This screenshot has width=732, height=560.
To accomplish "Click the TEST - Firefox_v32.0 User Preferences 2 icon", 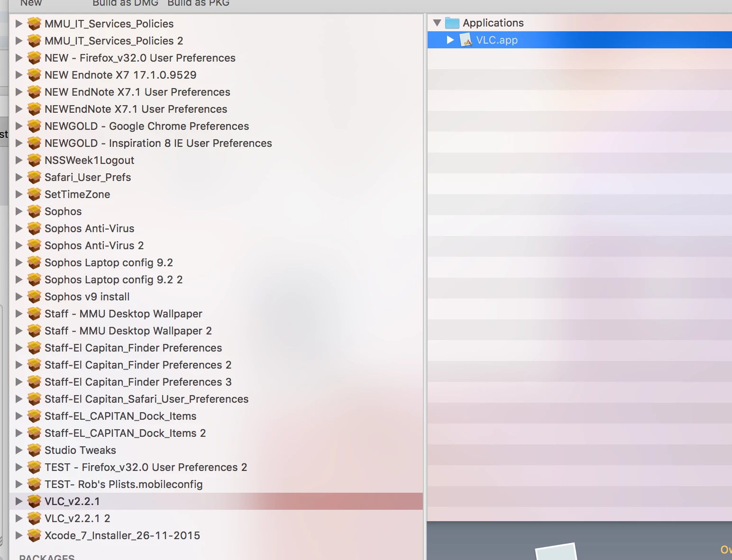I will (34, 467).
